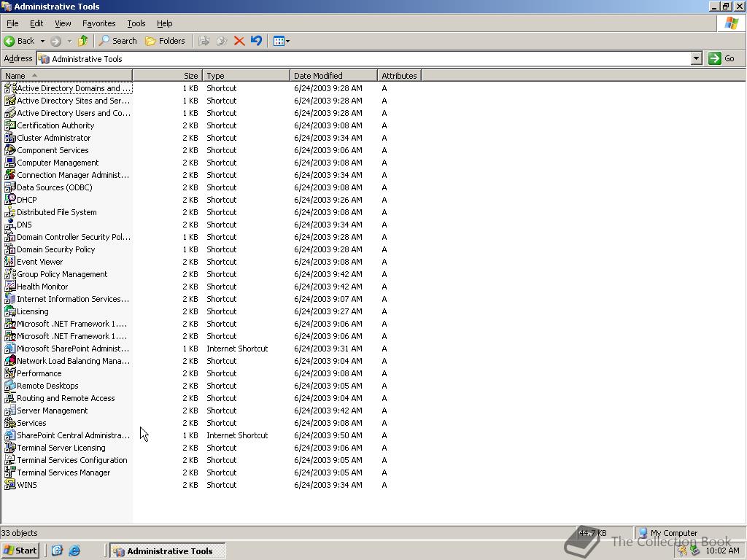Select the Services gears icon
Screen dimensions: 747x560
(x=10, y=422)
